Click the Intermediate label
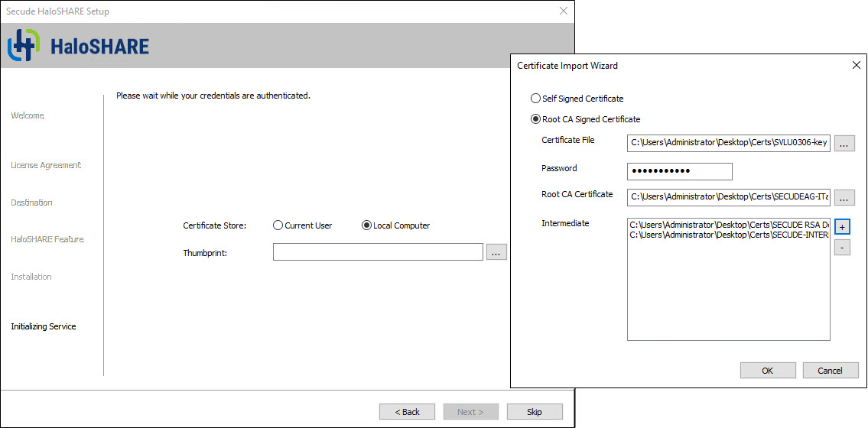This screenshot has height=428, width=868. pyautogui.click(x=565, y=223)
